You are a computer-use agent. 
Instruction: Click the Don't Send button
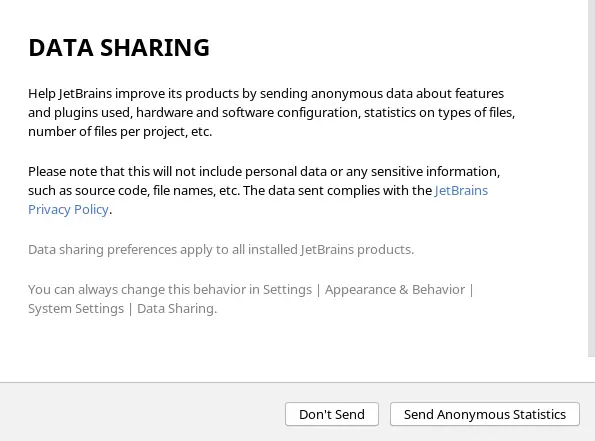pos(332,414)
